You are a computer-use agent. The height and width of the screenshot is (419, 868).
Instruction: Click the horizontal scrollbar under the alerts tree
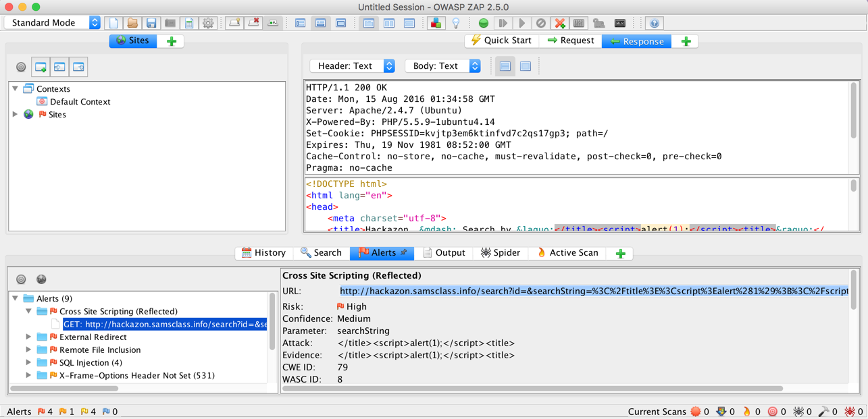pos(65,389)
